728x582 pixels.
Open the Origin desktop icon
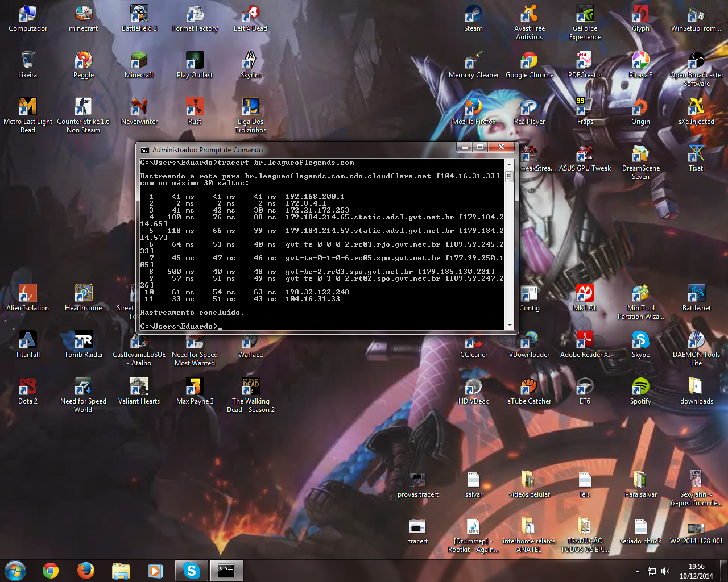(641, 112)
